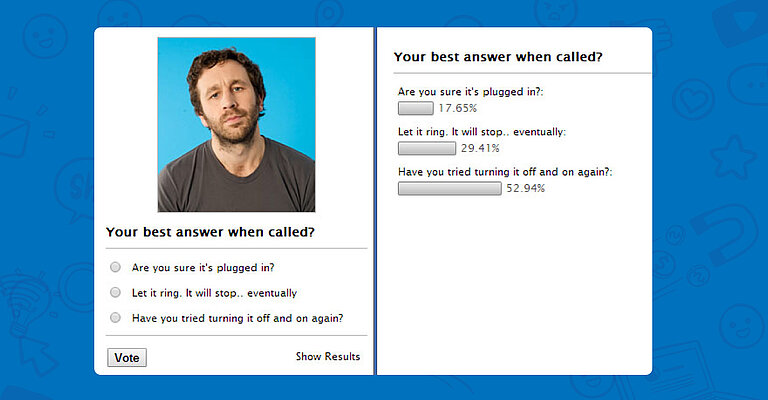This screenshot has height=400, width=768.
Task: Click the man's photo in the poll
Action: 236,124
